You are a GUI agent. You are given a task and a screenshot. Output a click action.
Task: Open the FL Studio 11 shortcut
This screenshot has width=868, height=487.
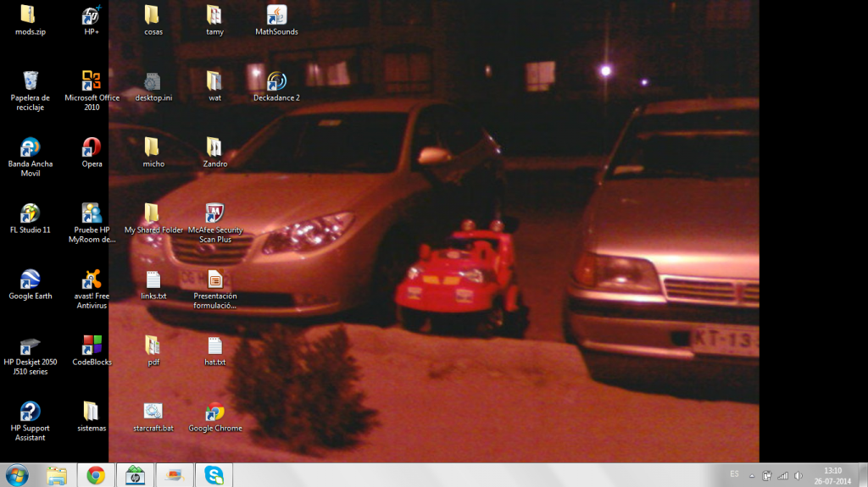[x=30, y=213]
